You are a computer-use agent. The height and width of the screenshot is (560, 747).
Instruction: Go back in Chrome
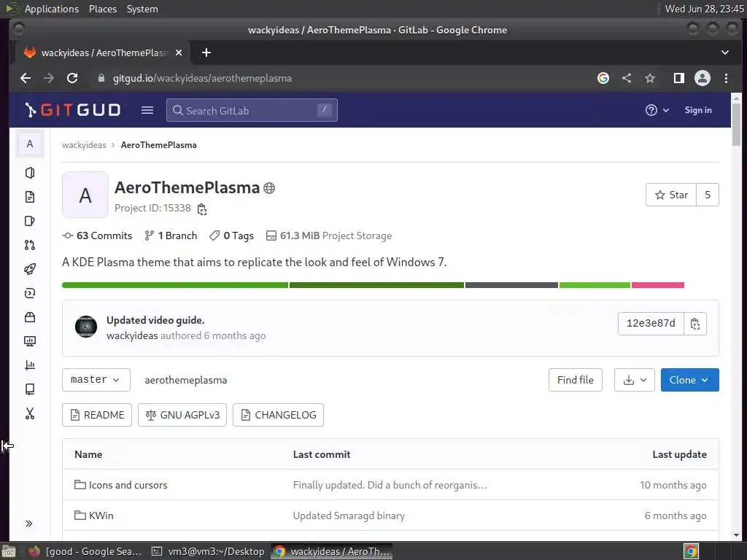26,78
